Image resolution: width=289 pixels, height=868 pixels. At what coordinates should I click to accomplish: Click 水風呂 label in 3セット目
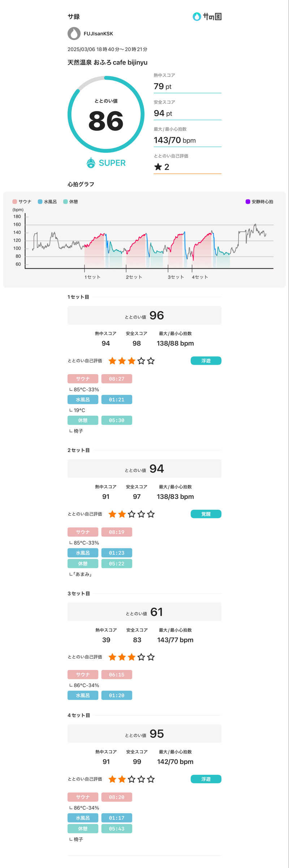pyautogui.click(x=83, y=695)
